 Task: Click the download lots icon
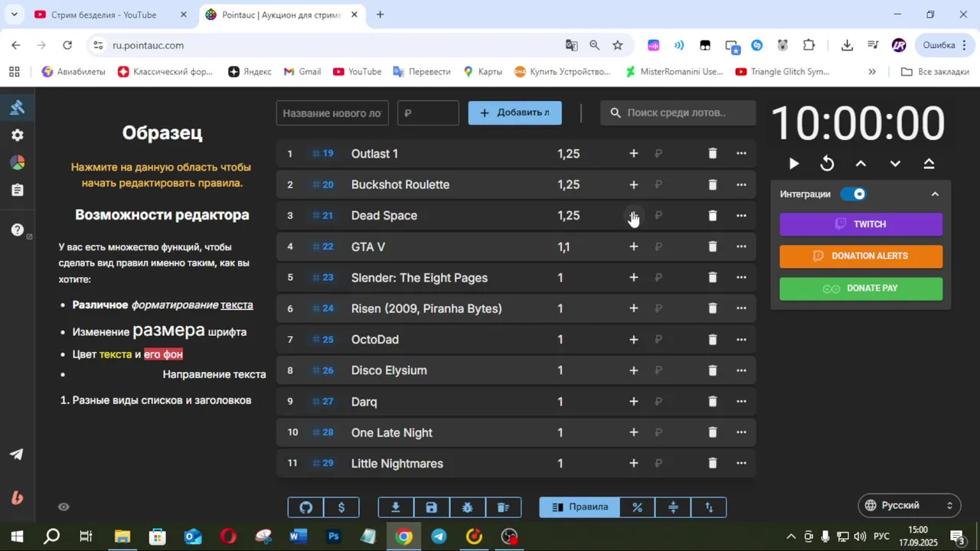[x=396, y=507]
